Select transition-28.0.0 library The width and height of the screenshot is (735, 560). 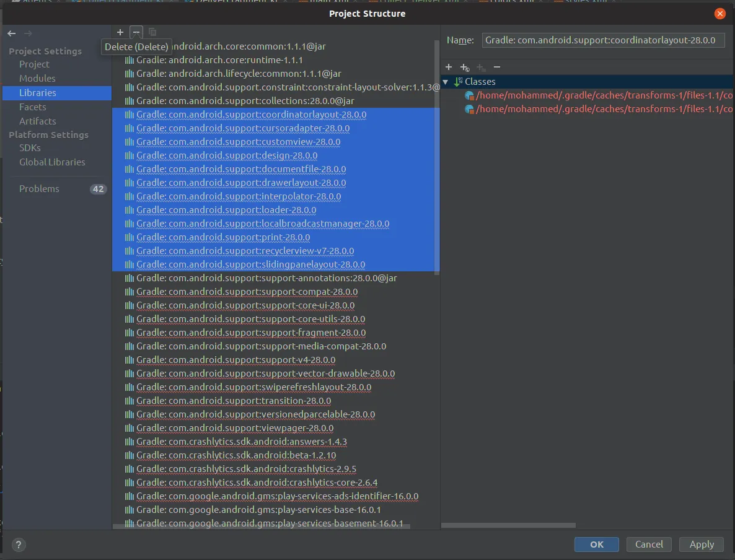click(276, 400)
